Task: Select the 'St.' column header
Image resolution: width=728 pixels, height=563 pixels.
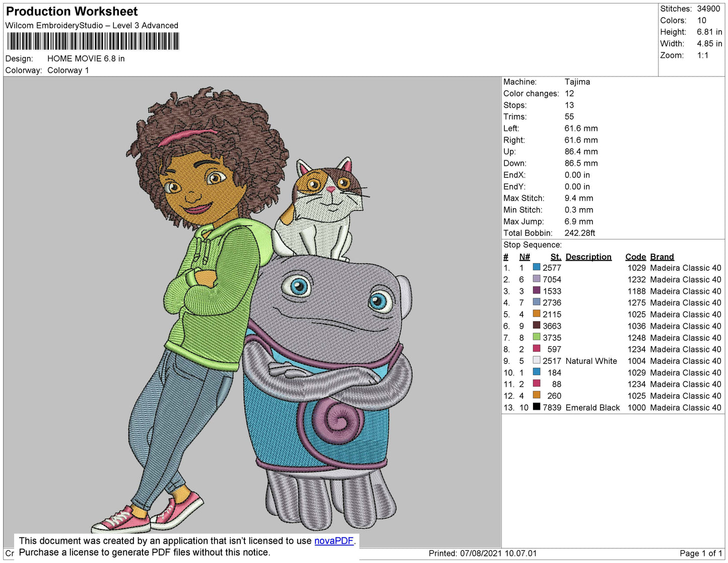Action: pos(556,257)
